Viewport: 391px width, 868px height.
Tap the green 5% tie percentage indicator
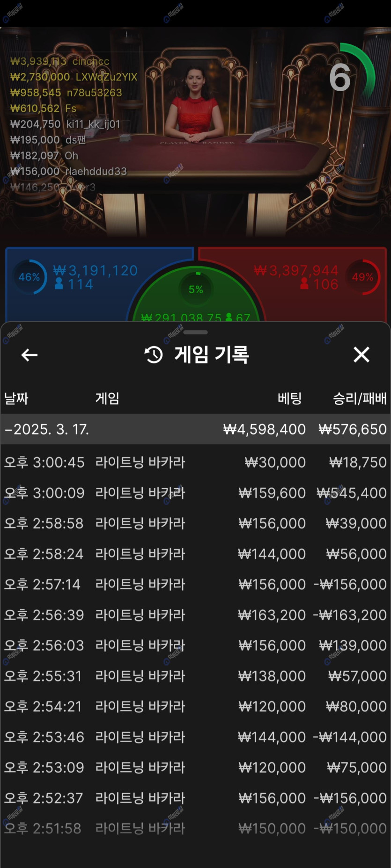[x=196, y=289]
